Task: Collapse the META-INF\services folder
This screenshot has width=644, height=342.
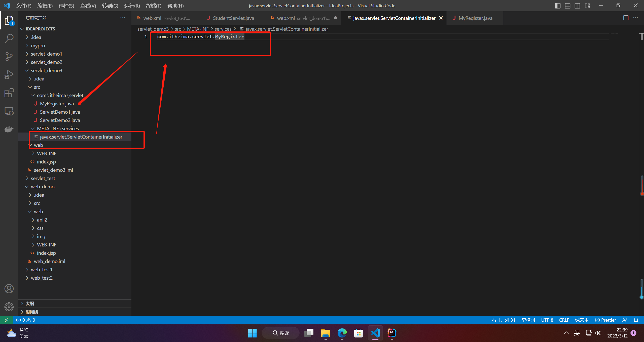Action: pos(75,129)
